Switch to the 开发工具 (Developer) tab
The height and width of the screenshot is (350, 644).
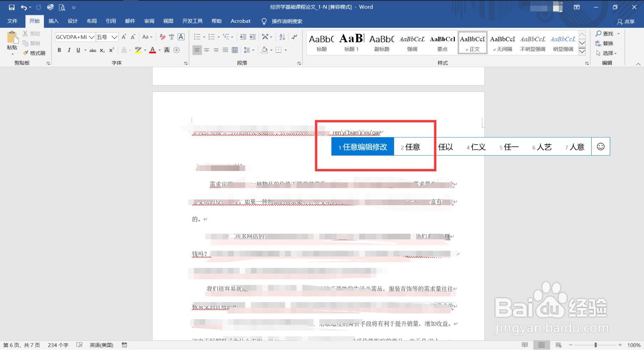pyautogui.click(x=192, y=21)
